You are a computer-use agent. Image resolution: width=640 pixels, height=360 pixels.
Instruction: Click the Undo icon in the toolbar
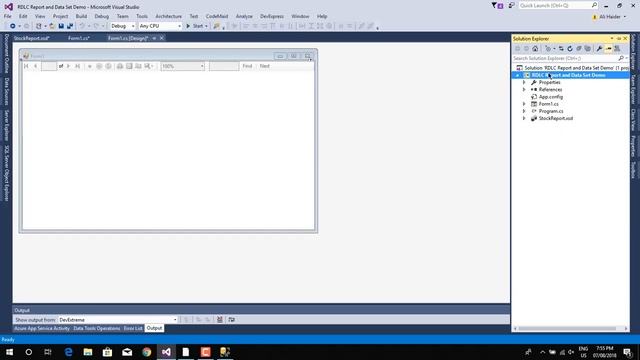[x=82, y=26]
